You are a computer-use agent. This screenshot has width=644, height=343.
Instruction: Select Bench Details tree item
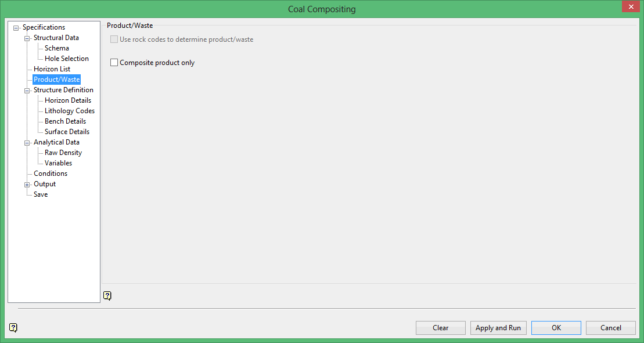point(65,121)
